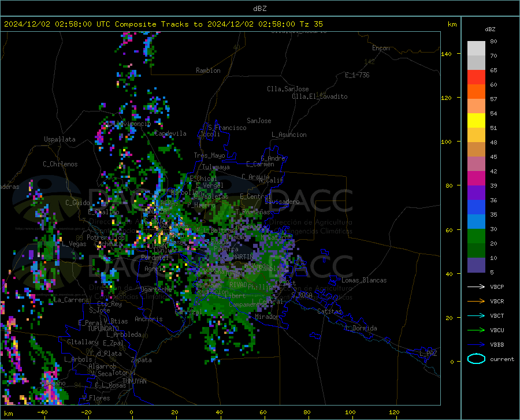The image size is (520, 420).
Task: Click the legend value 70
Action: [x=493, y=55]
